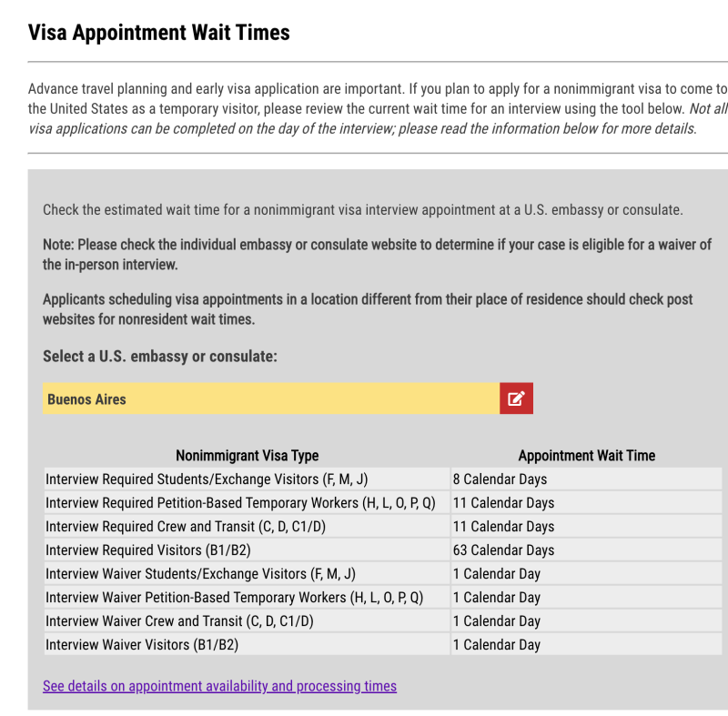This screenshot has width=728, height=716.
Task: Select Interview Waiver Visitors (B1/B2) label
Action: (x=142, y=645)
